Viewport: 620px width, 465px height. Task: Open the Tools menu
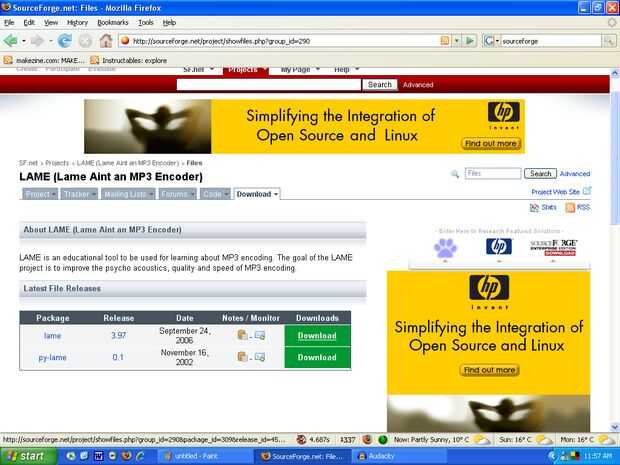click(146, 23)
